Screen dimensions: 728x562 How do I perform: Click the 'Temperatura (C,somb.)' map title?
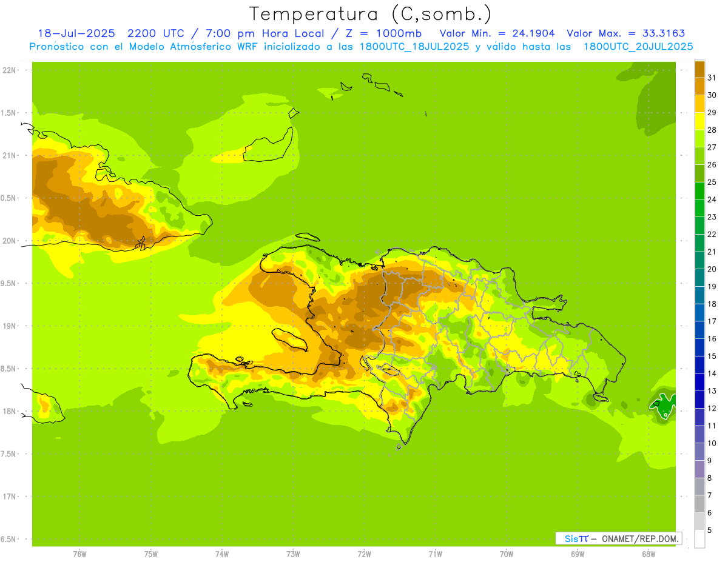[x=370, y=14]
